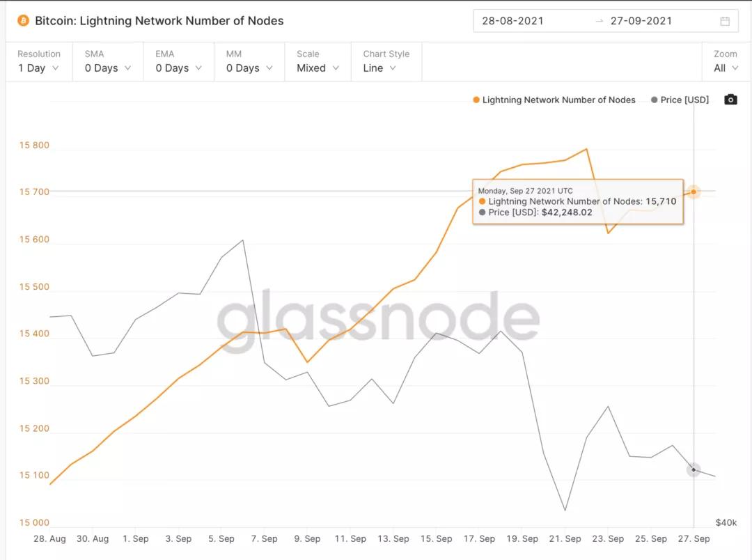Change the Scale Mixed dropdown
Image resolution: width=752 pixels, height=560 pixels.
click(x=318, y=61)
